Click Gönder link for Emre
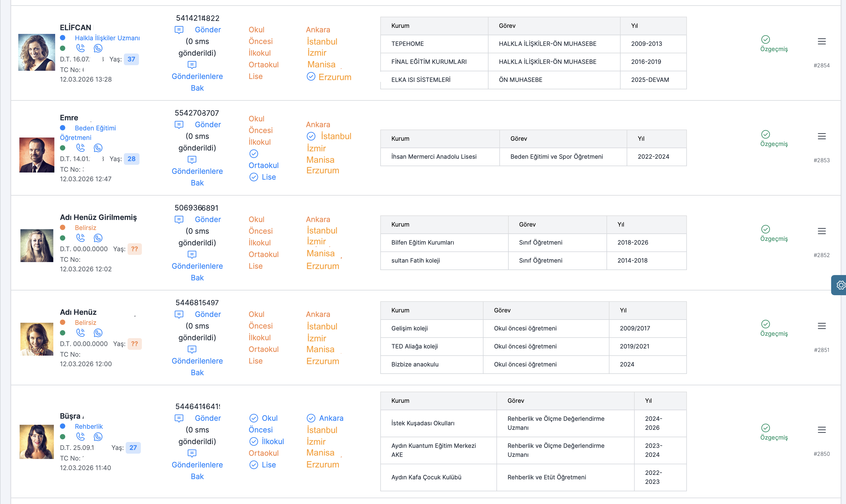The height and width of the screenshot is (504, 846). [208, 125]
